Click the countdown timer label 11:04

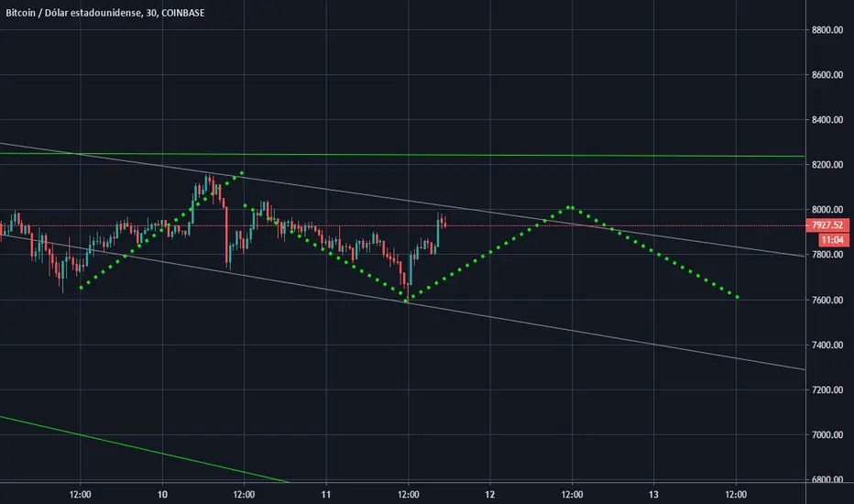[833, 240]
